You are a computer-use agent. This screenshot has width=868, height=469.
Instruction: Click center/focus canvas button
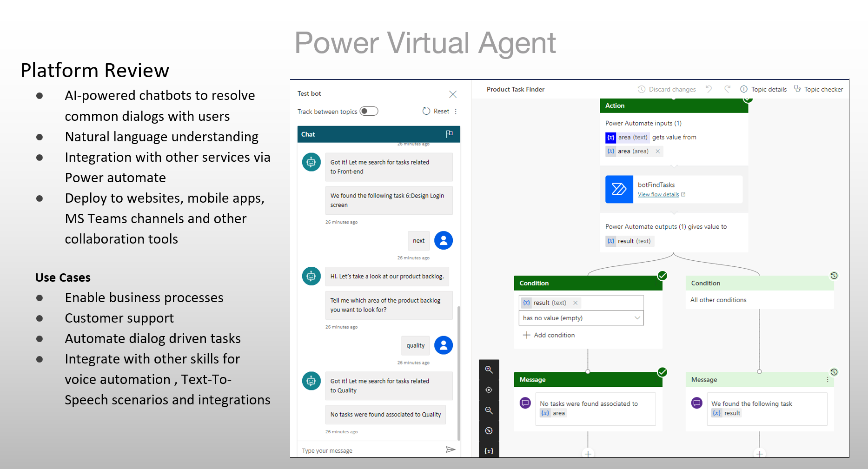pyautogui.click(x=489, y=390)
